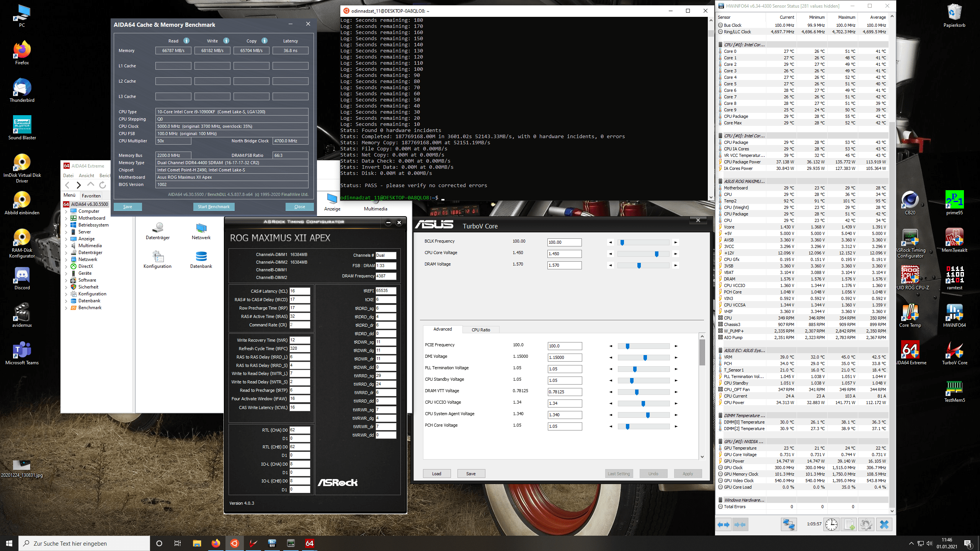Expand the Software tree node

66,280
